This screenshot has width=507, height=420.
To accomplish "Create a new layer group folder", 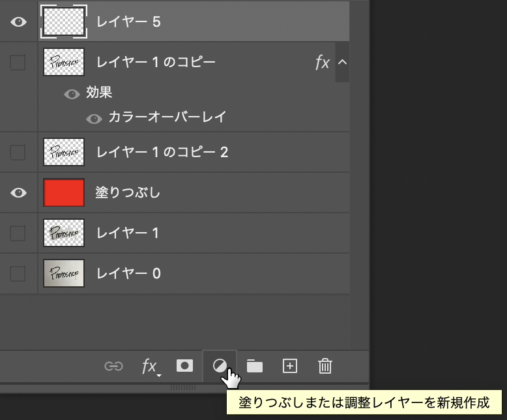I will click(x=255, y=367).
